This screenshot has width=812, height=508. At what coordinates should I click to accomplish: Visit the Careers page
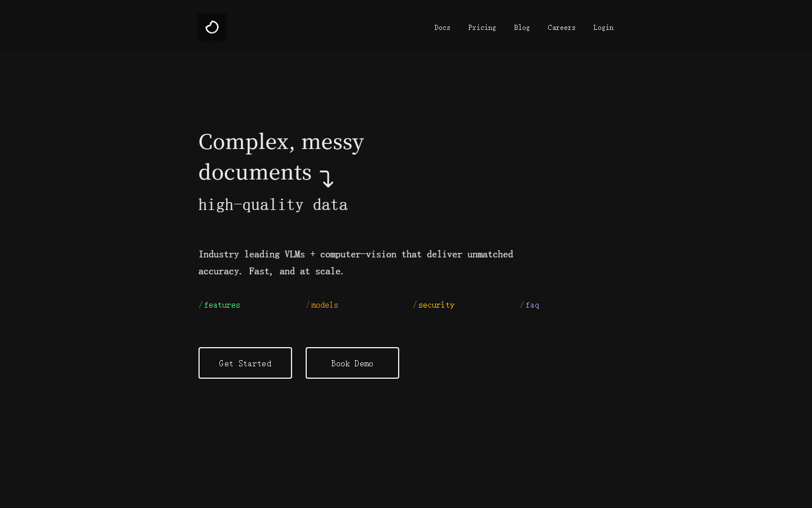562,28
